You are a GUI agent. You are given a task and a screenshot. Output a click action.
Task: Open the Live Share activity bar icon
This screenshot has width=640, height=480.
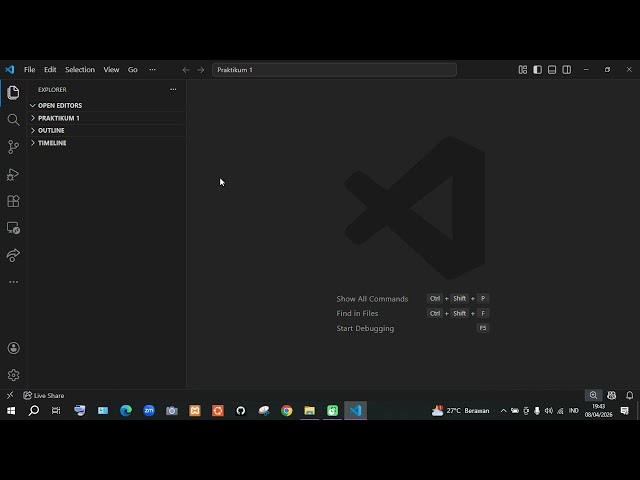point(13,255)
